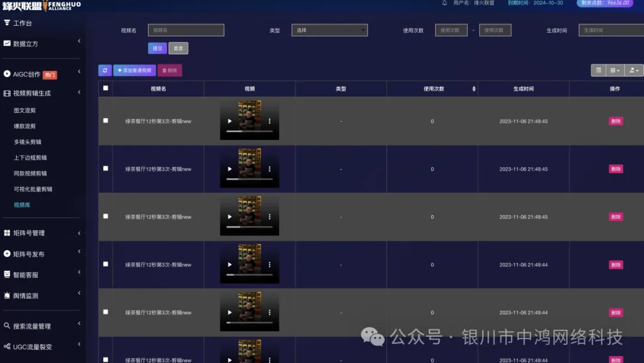Click the 矩阵号管理 grid icon

pyautogui.click(x=7, y=233)
